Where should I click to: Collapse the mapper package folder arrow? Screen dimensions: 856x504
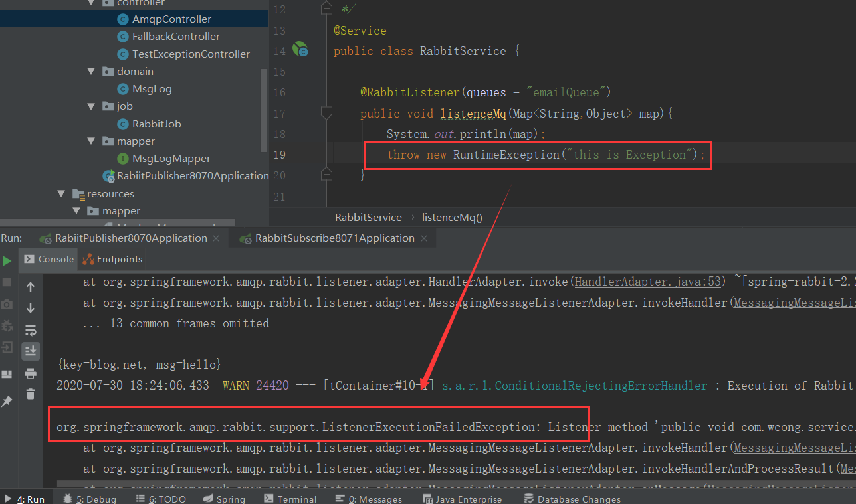coord(92,141)
